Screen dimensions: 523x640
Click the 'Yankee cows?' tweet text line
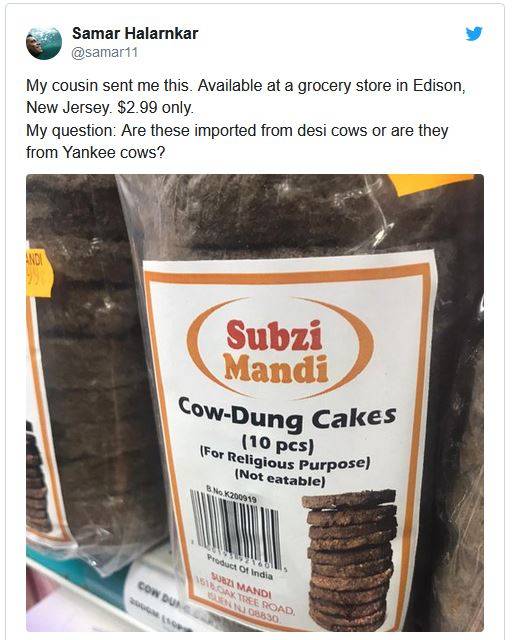[96, 152]
